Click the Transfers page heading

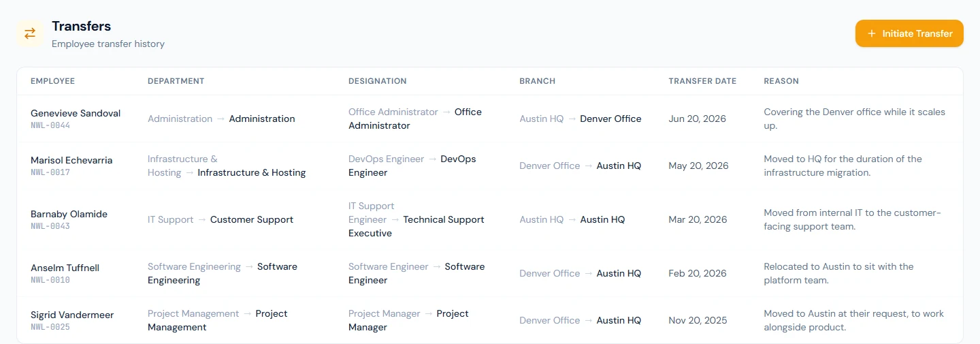[x=81, y=26]
